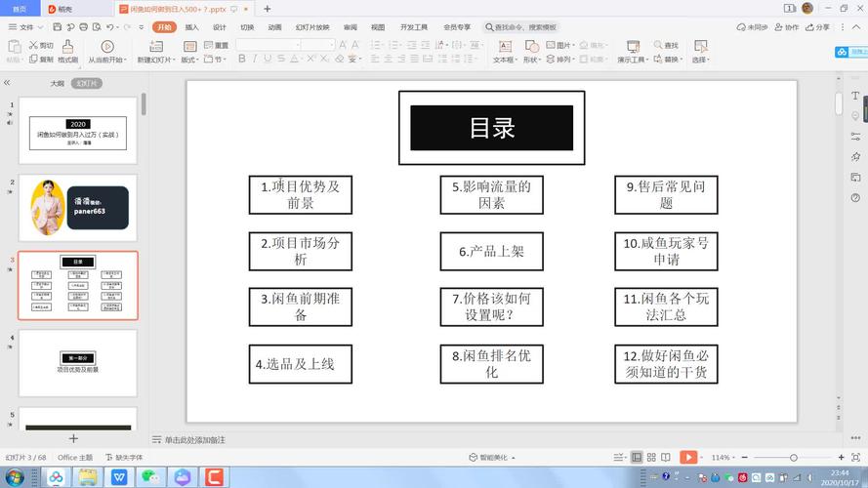Click the zoom in plus button
Screen dimensions: 868x488
pyautogui.click(x=841, y=458)
